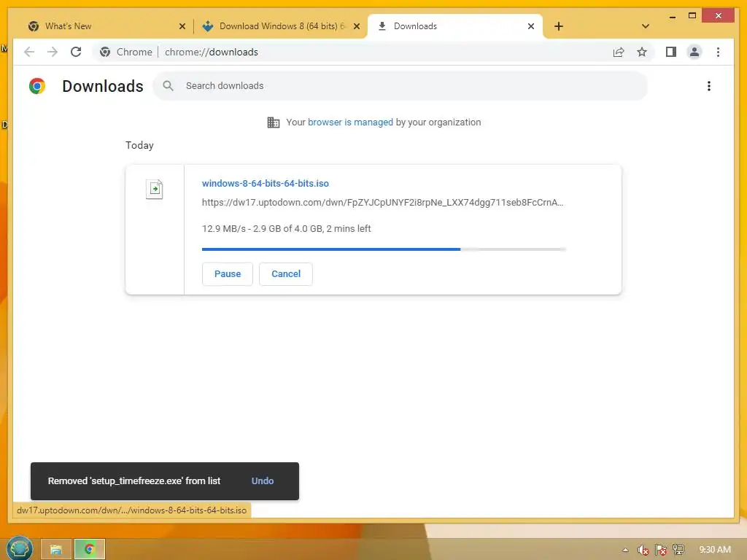
Task: Open the side panel icon
Action: pyautogui.click(x=671, y=52)
